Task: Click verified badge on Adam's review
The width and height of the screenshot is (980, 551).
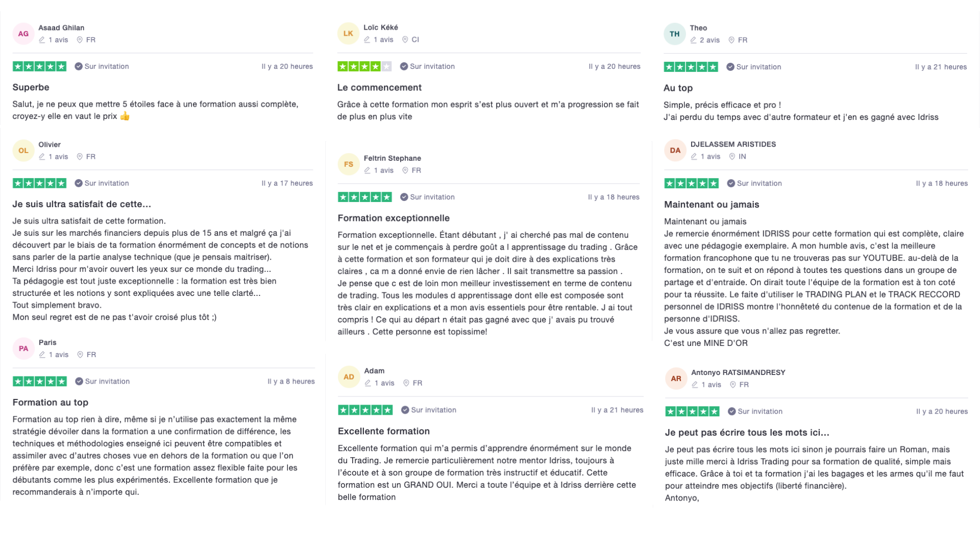Action: coord(405,410)
